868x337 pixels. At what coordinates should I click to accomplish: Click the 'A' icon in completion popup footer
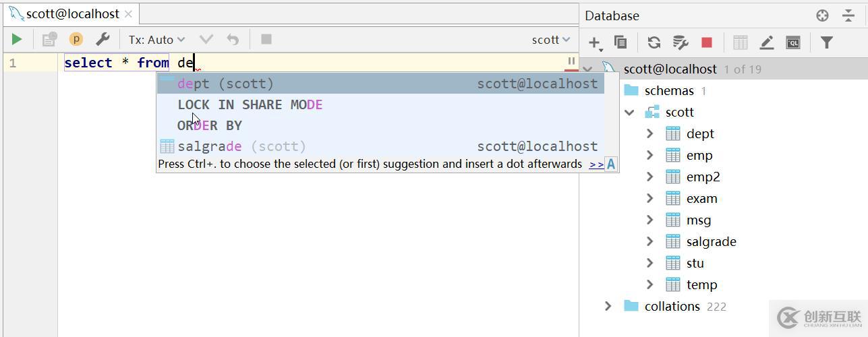pyautogui.click(x=611, y=164)
